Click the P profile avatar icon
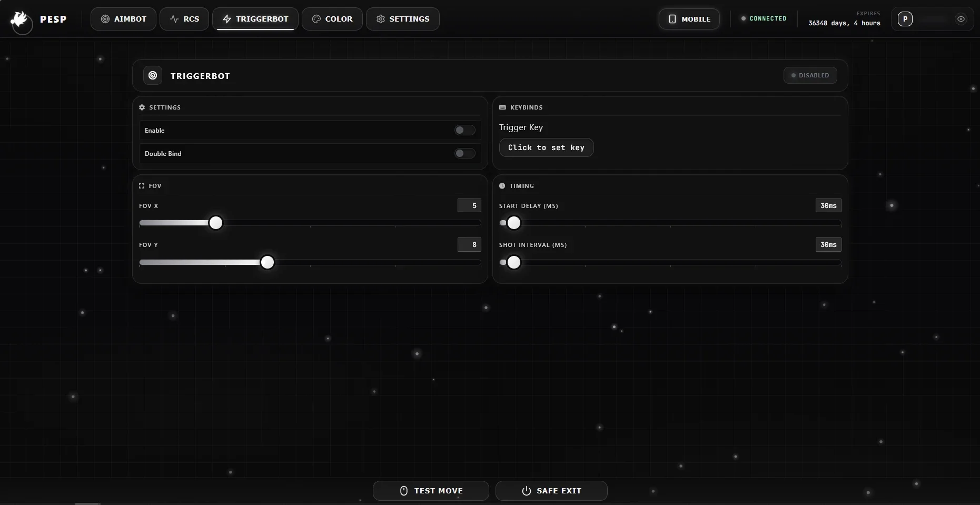Screen dimensions: 980x505 905,19
